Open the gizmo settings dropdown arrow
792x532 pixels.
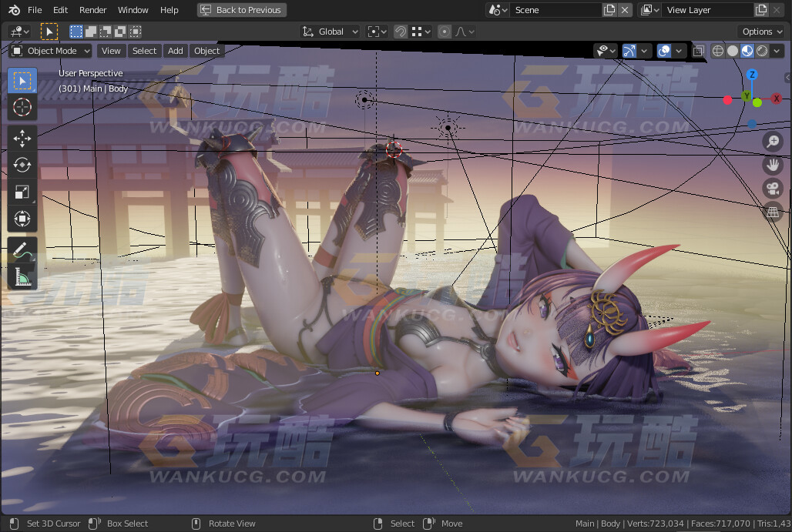pyautogui.click(x=644, y=51)
